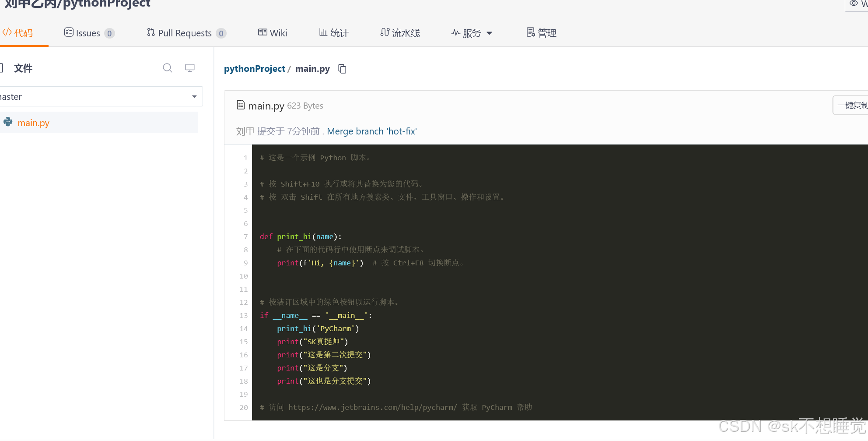Click the print("这是分支") code line
The height and width of the screenshot is (441, 868).
(x=312, y=368)
